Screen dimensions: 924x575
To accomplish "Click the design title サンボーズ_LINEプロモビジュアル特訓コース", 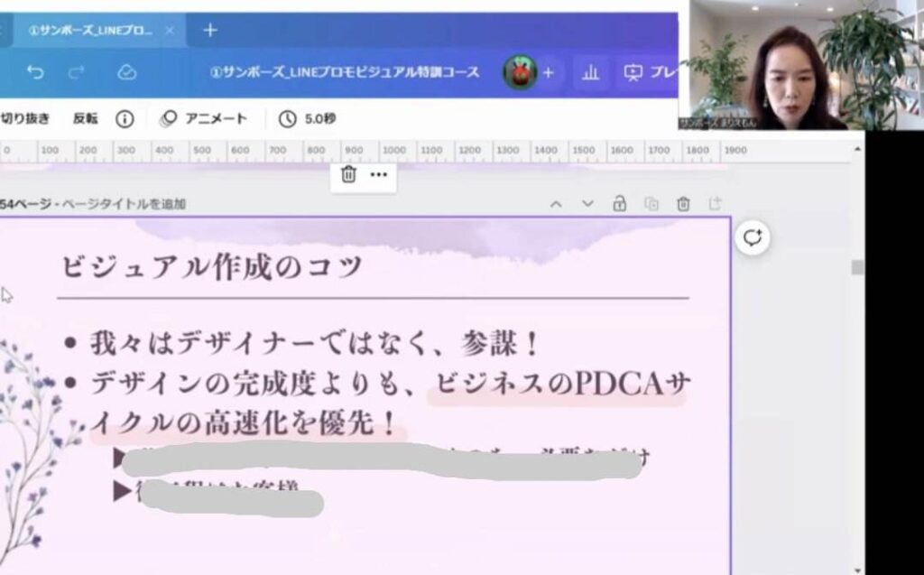I will 346,72.
